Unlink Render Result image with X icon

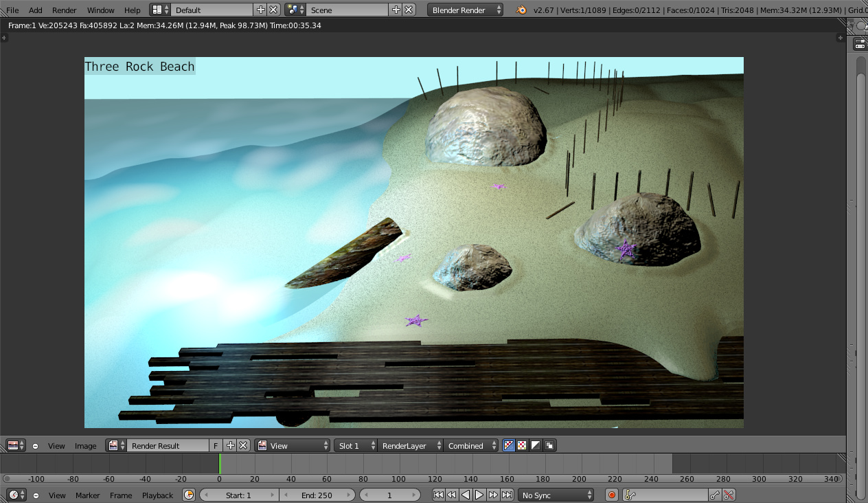243,445
